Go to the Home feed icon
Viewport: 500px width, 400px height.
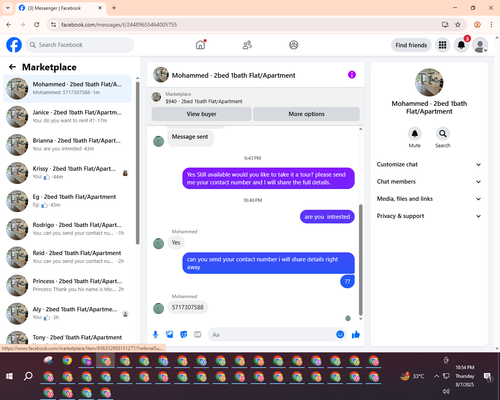pos(200,45)
